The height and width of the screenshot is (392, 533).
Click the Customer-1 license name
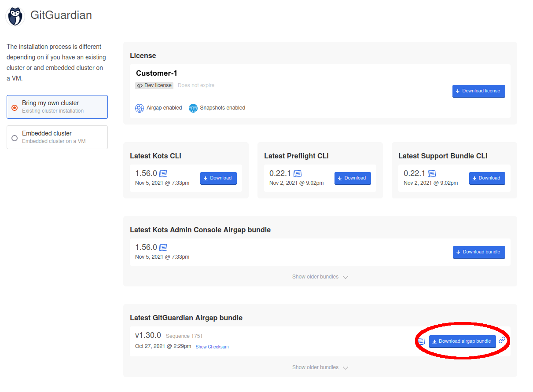157,73
